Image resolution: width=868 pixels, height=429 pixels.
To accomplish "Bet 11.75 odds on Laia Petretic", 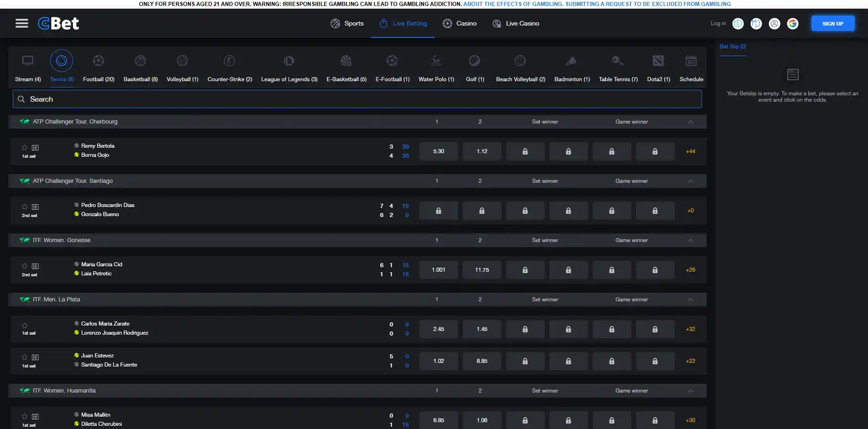I will (x=482, y=270).
